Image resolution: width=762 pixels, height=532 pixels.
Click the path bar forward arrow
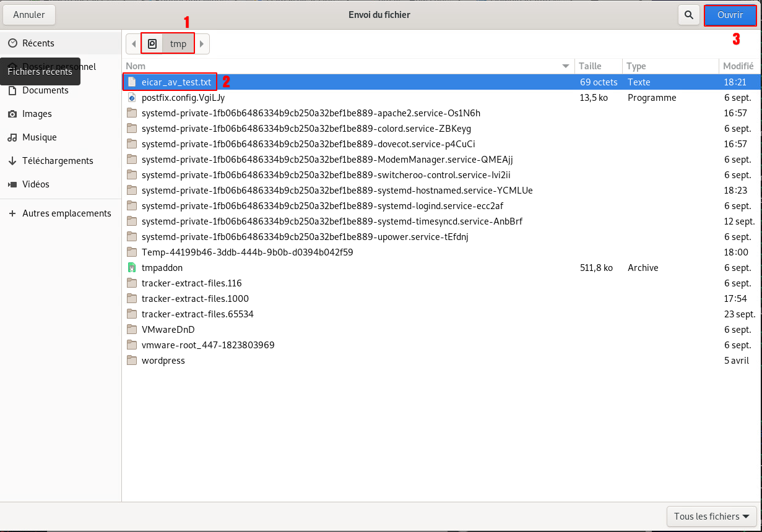pos(202,44)
